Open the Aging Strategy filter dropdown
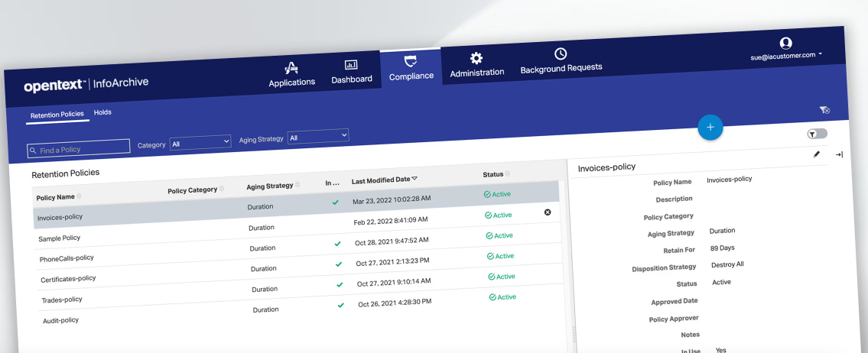 [318, 137]
